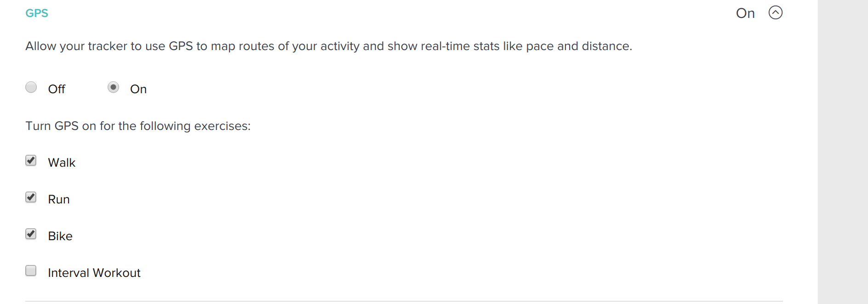
Task: Collapse the GPS section with the chevron icon
Action: tap(775, 12)
